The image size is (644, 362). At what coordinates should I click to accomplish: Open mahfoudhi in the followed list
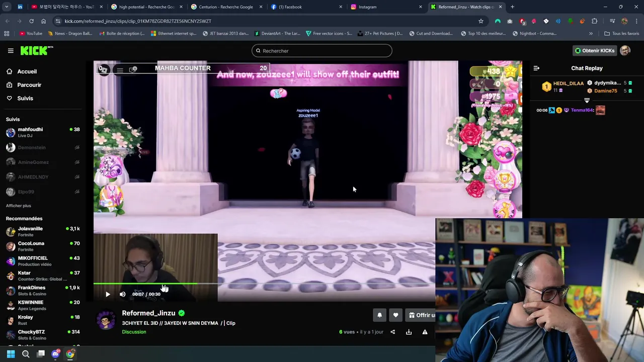pos(43,132)
